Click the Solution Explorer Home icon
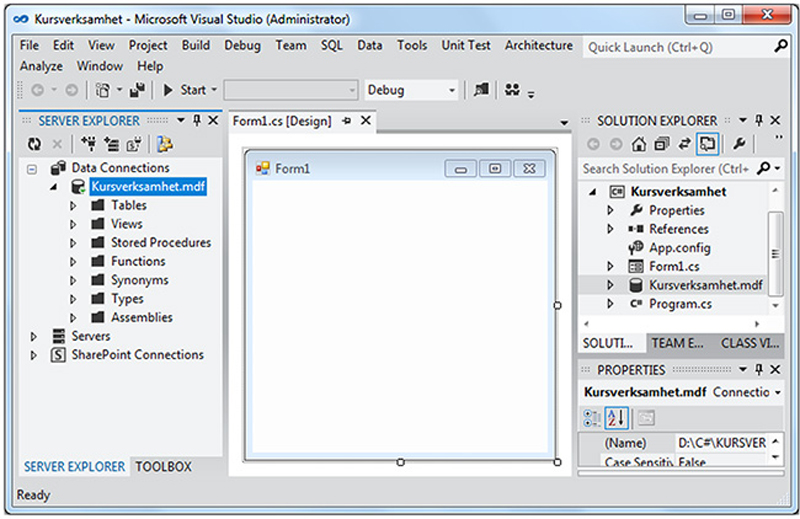800x519 pixels. pyautogui.click(x=640, y=144)
